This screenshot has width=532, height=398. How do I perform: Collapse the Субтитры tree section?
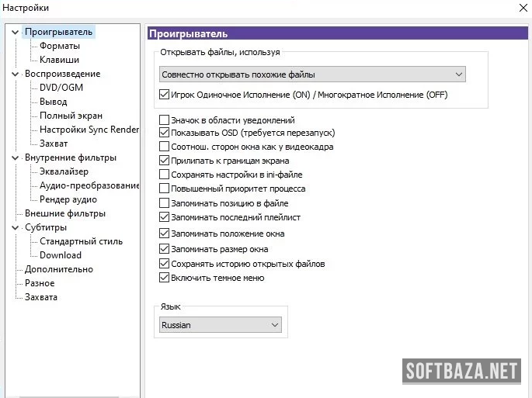[15, 227]
